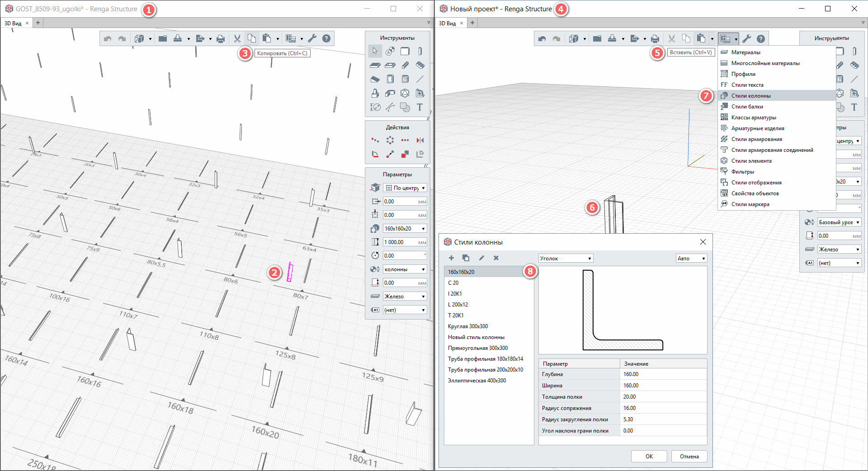Viewport: 868px width, 471px height.
Task: Choose Line tool in GOST Инструменты panel
Action: (420, 79)
